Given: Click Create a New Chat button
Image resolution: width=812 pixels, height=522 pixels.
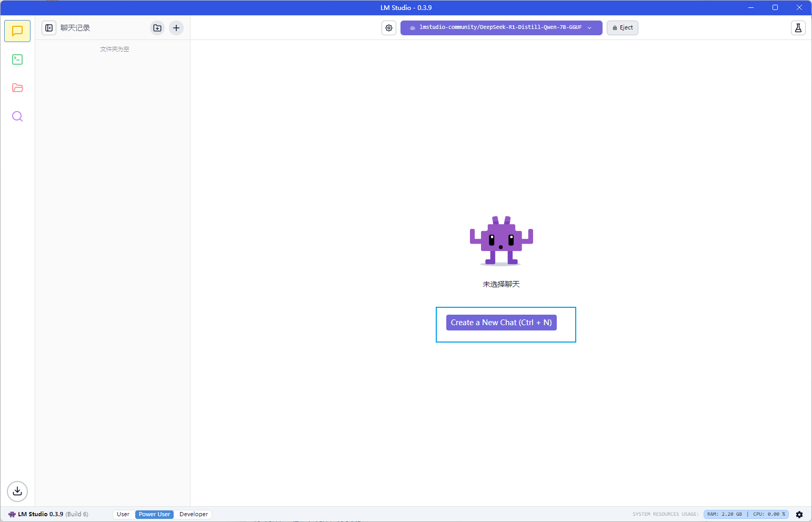Looking at the screenshot, I should tap(501, 323).
